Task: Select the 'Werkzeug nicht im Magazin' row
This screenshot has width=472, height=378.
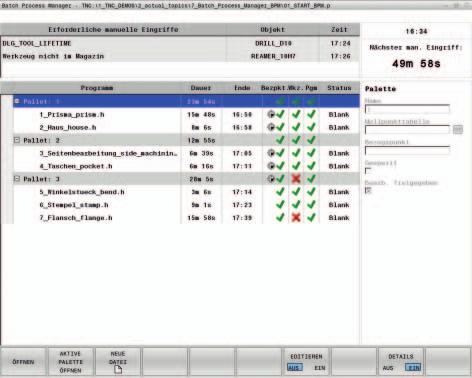Action: [x=180, y=56]
